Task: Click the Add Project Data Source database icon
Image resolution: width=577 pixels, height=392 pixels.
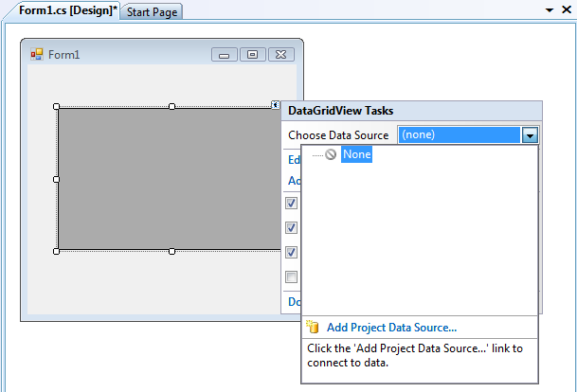Action: [314, 328]
